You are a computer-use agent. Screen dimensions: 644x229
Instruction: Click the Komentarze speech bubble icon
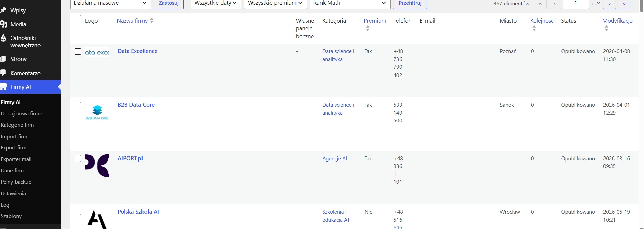coord(3,73)
